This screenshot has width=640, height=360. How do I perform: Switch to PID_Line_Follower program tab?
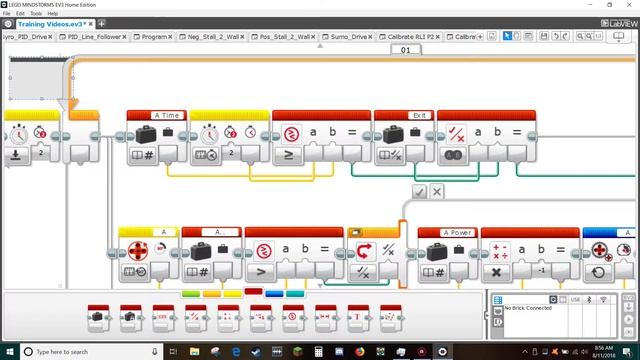pos(94,37)
